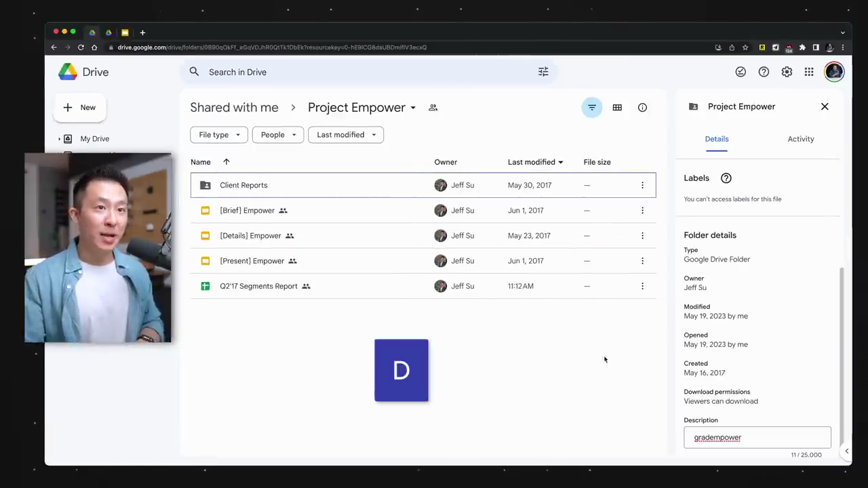Image resolution: width=868 pixels, height=488 pixels.
Task: Go to Shared with me breadcrumb
Action: (234, 108)
